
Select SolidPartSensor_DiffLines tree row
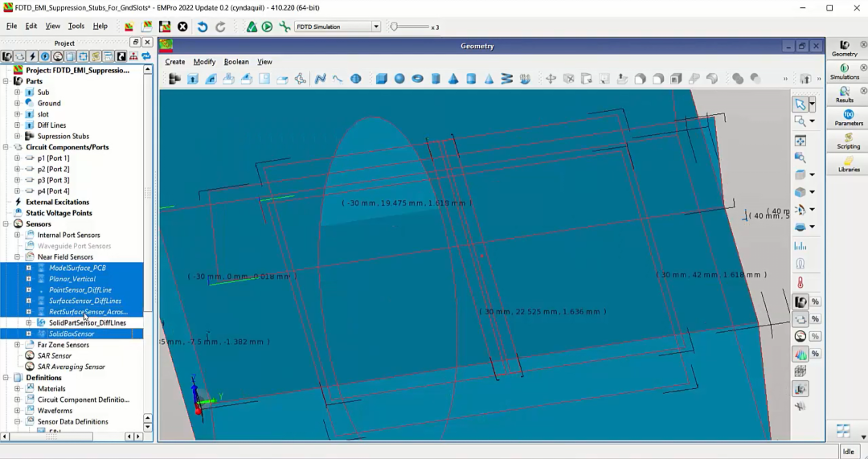click(72, 323)
